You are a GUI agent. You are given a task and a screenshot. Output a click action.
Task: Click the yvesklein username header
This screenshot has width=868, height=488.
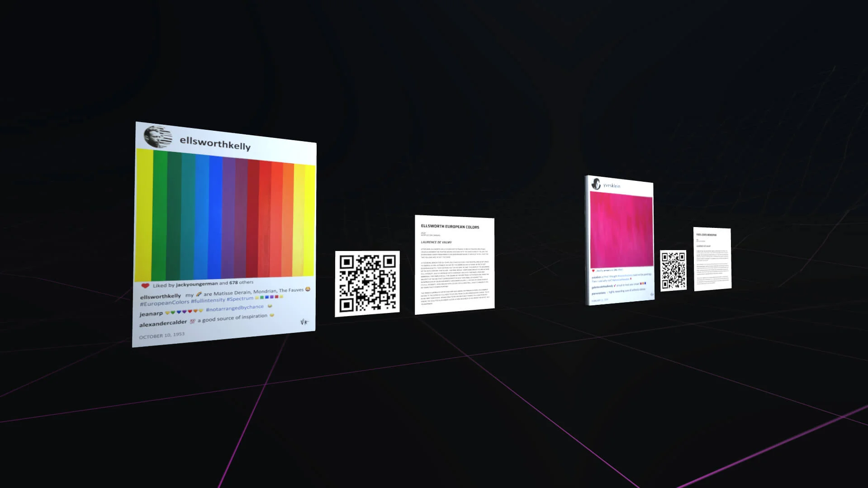tap(612, 185)
